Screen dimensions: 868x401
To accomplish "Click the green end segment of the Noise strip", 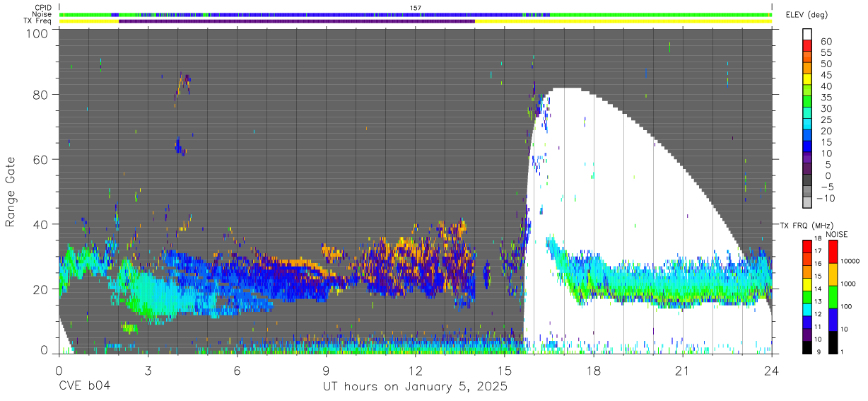I will point(661,14).
